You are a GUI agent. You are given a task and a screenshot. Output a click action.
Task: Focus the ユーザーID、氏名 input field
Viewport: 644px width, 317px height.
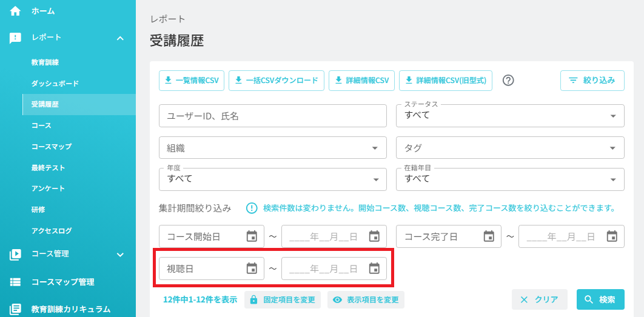point(273,116)
